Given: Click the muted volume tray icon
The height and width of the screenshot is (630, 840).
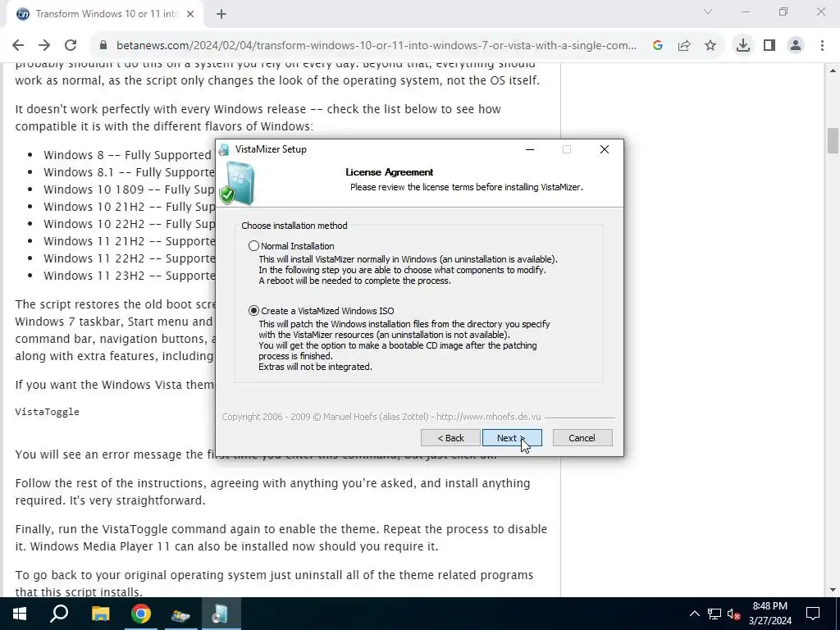Looking at the screenshot, I should [x=733, y=614].
